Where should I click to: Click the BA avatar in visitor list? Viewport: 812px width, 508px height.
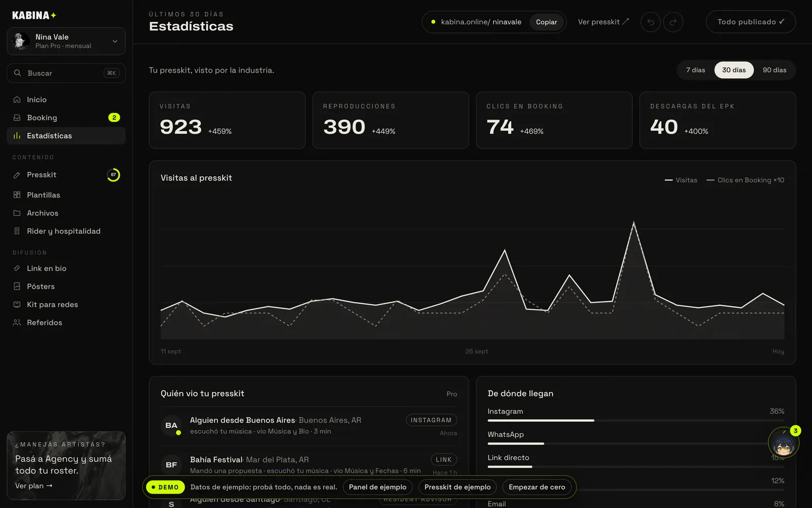coord(172,425)
